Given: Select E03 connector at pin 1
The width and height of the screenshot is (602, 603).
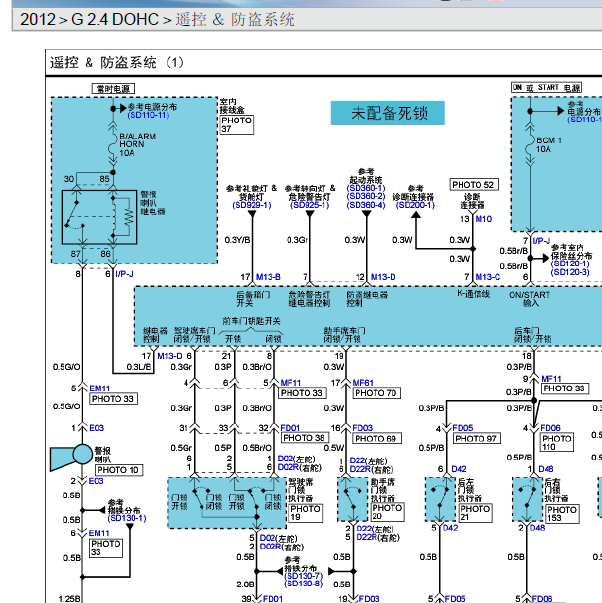Looking at the screenshot, I should (x=97, y=428).
